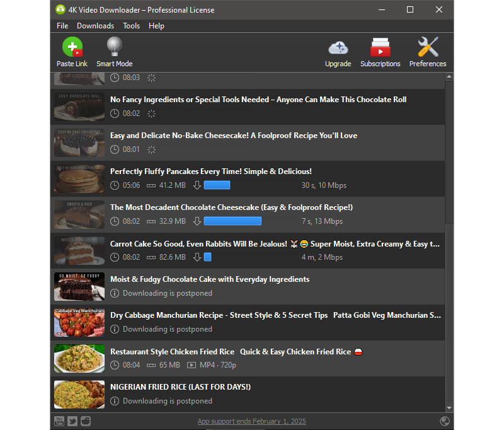Click the clock icon next to the pancakes video
Image resolution: width=504 pixels, height=430 pixels.
(x=114, y=185)
